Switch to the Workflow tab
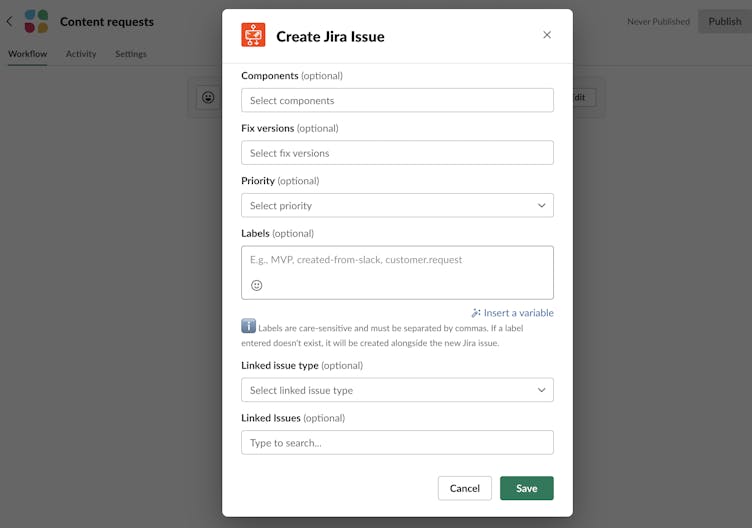Image resolution: width=752 pixels, height=528 pixels. pyautogui.click(x=28, y=54)
